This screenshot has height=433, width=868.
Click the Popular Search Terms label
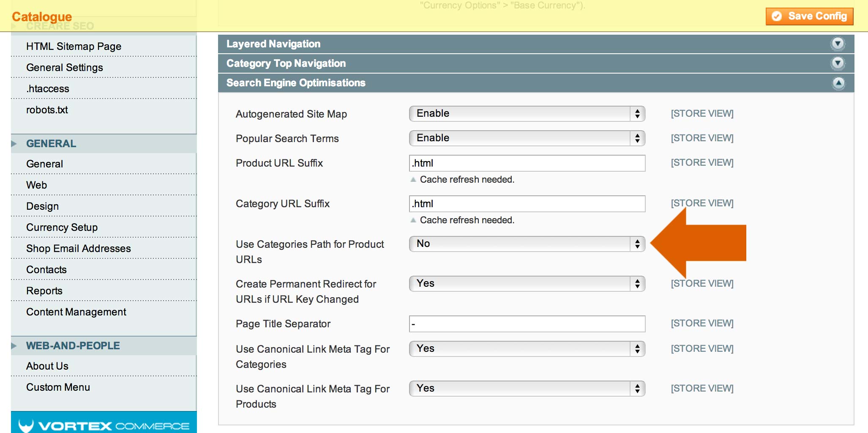click(x=287, y=139)
